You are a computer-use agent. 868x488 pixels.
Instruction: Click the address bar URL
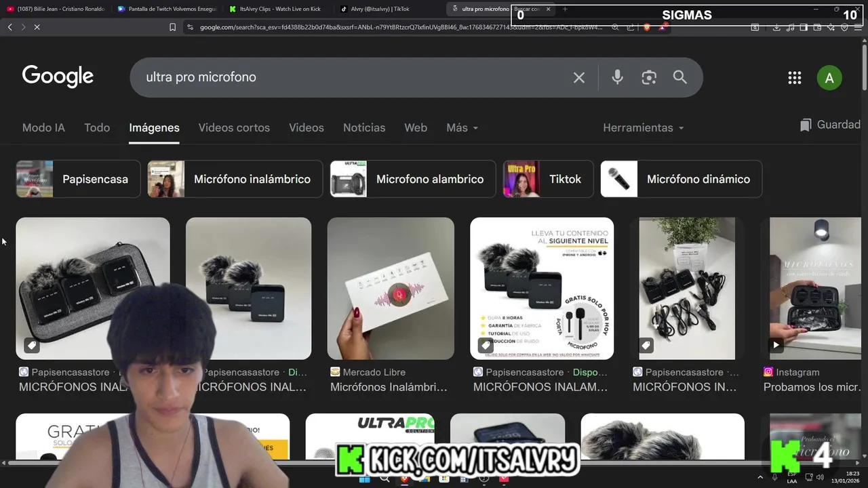coord(400,27)
